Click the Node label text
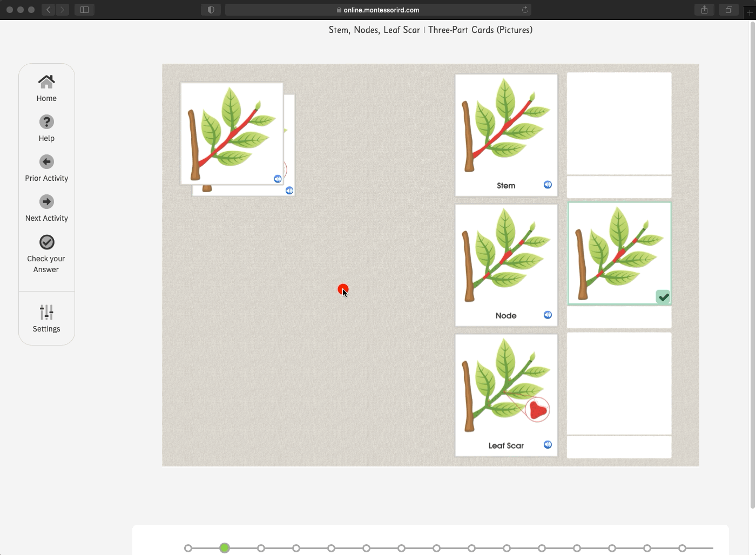 (x=506, y=315)
